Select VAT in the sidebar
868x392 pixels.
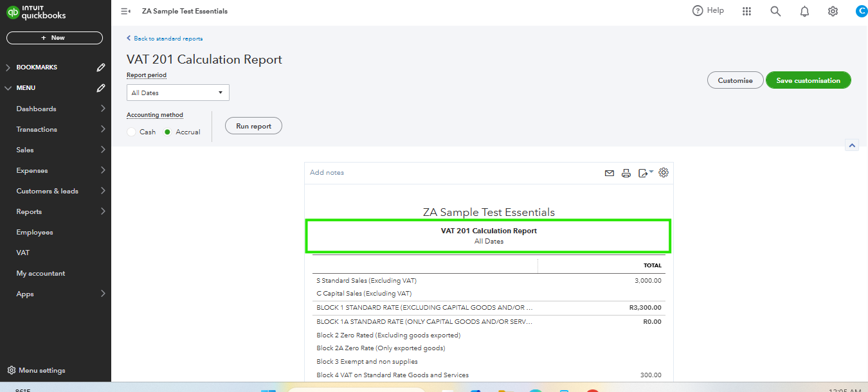(24, 252)
